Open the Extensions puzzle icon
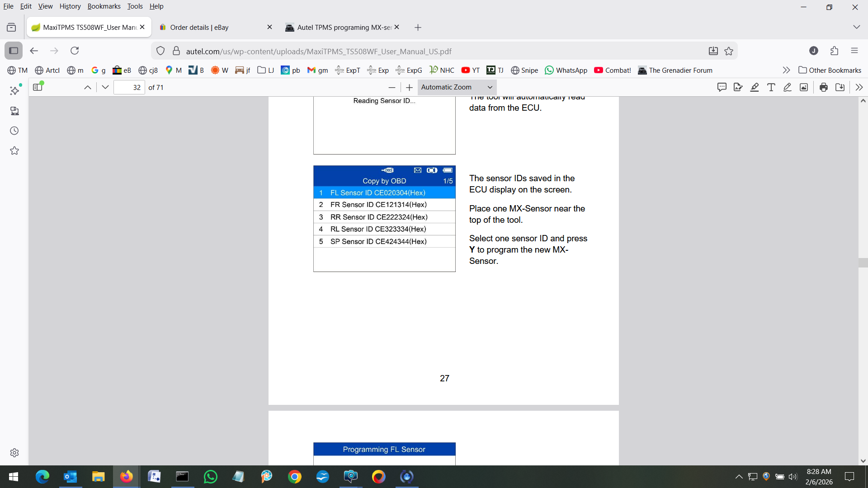 835,51
